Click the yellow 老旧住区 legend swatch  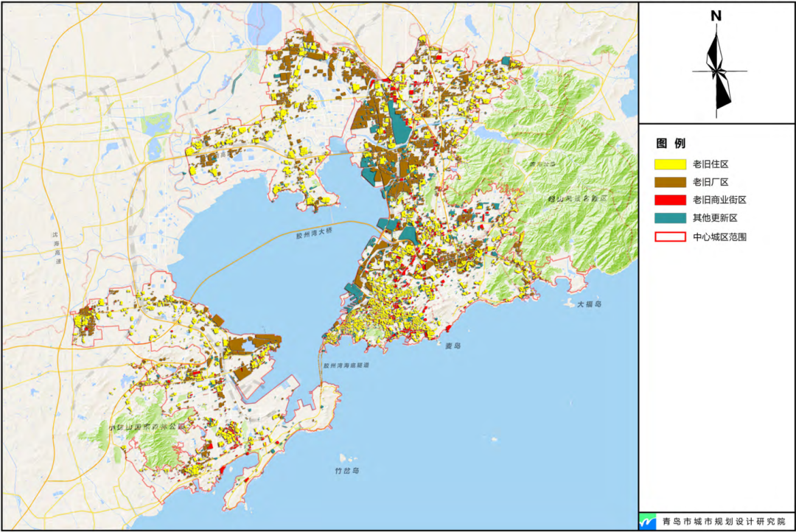670,164
